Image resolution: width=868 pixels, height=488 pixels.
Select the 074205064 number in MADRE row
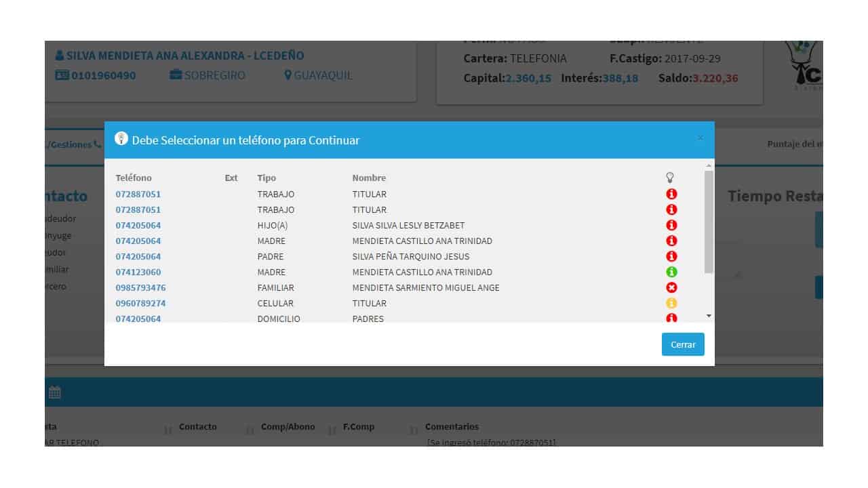[138, 241]
